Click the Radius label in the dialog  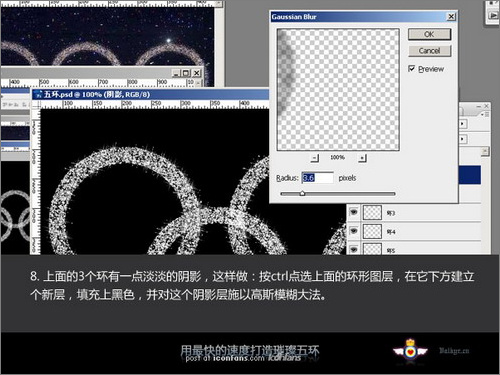pyautogui.click(x=287, y=178)
